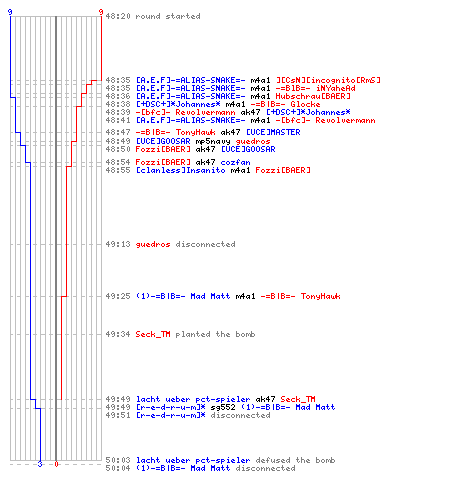
Task: Click [UCE]MASTER victim name at 48:47
Action: point(273,132)
